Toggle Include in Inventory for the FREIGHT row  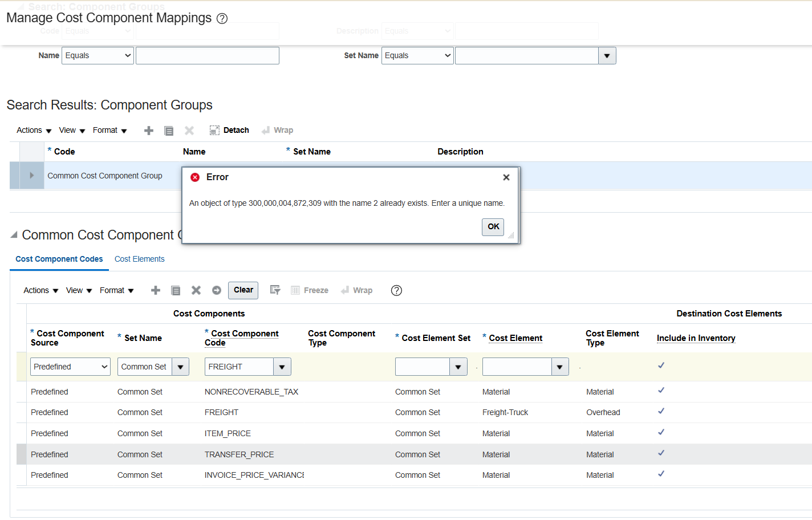point(661,412)
